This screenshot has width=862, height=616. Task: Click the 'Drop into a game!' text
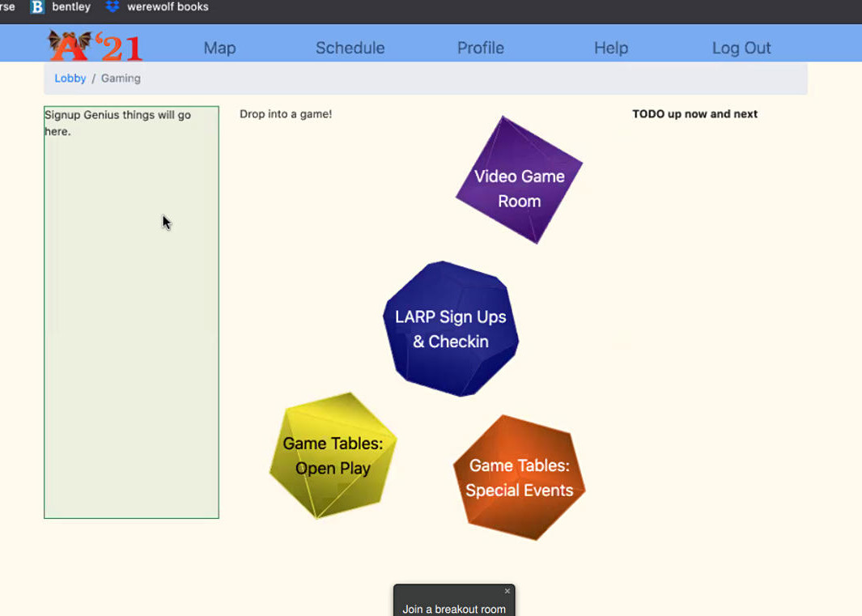coord(286,114)
